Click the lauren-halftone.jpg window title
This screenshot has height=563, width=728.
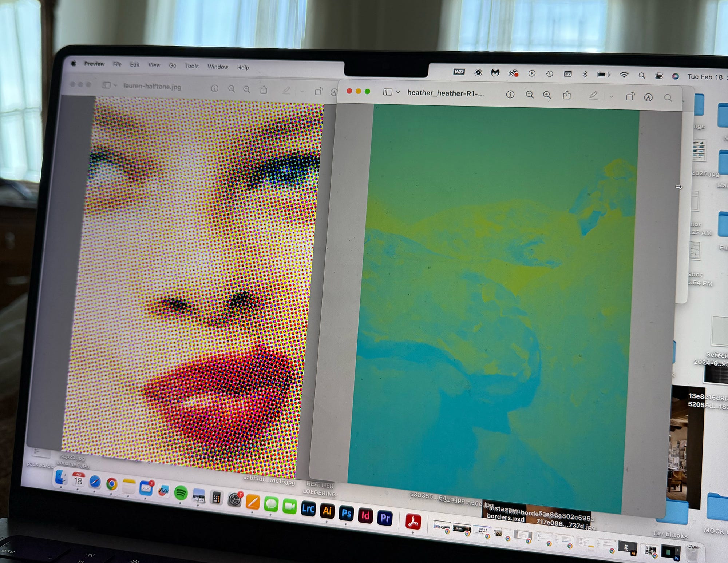(x=152, y=87)
